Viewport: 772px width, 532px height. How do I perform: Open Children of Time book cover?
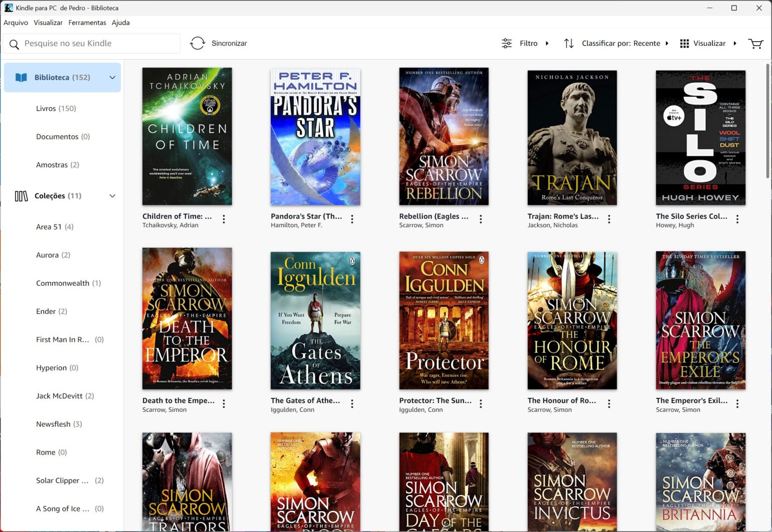[187, 136]
